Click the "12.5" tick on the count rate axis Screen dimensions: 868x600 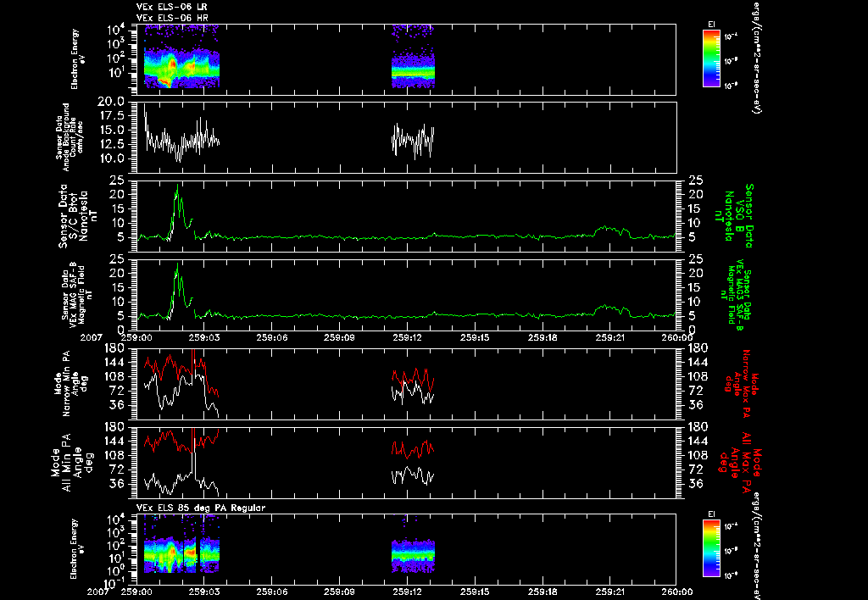click(x=110, y=144)
